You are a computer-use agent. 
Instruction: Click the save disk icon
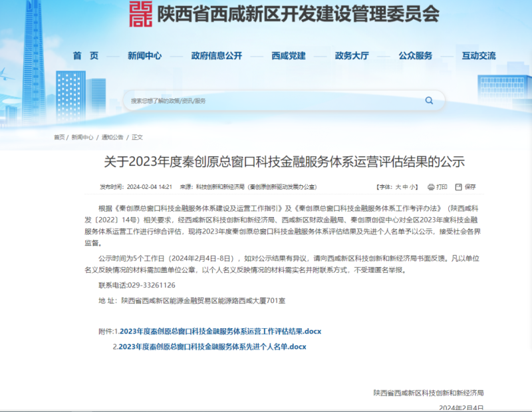pos(459,187)
